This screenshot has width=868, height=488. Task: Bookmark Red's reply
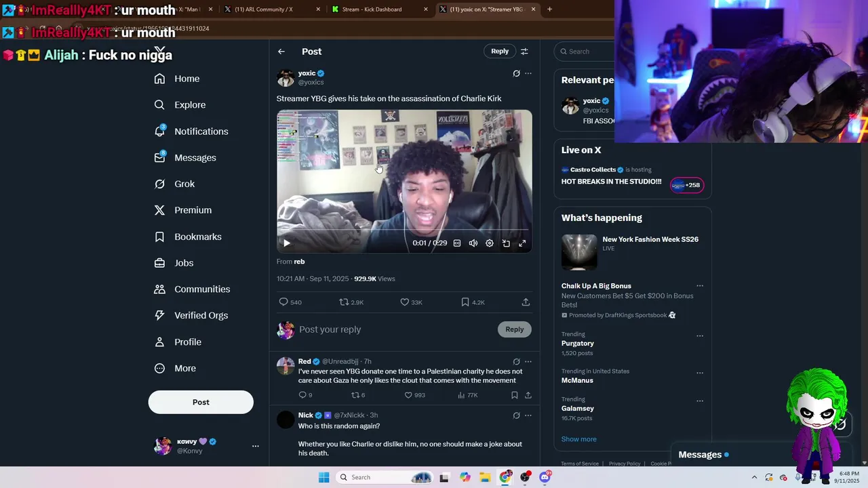[x=515, y=395]
